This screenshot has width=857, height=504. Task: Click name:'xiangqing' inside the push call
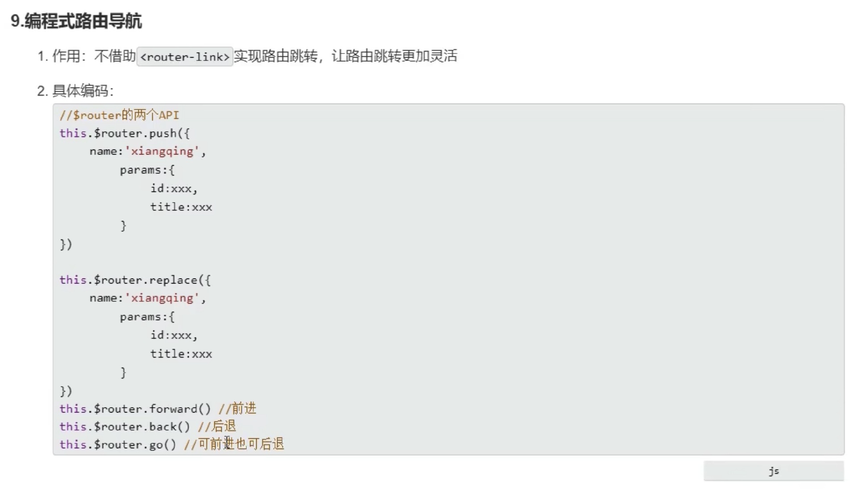pyautogui.click(x=147, y=151)
